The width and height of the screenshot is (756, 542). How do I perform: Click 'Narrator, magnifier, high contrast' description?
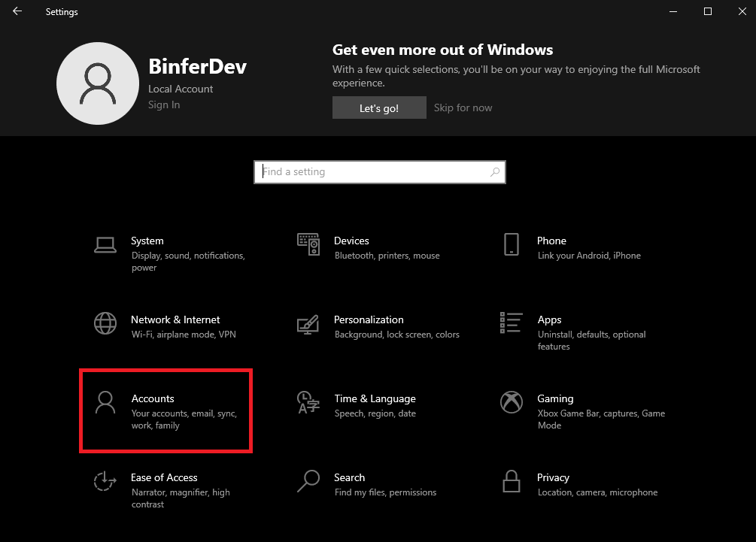tap(181, 498)
